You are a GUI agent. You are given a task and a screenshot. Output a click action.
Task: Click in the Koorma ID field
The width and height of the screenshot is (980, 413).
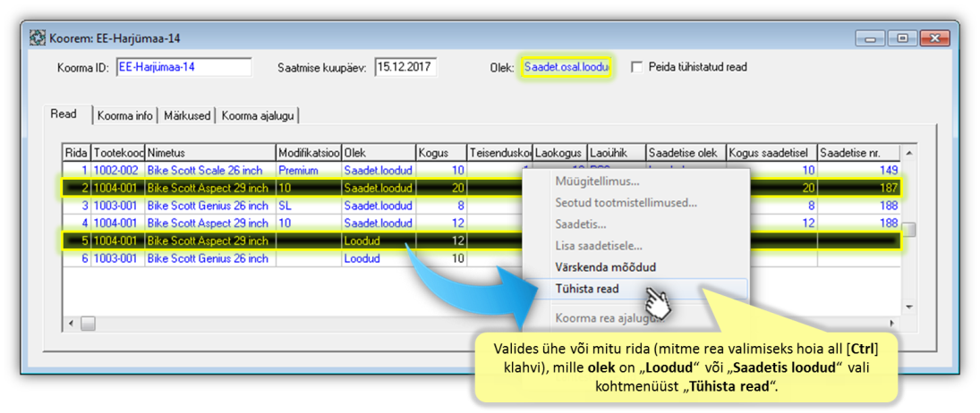pos(183,67)
